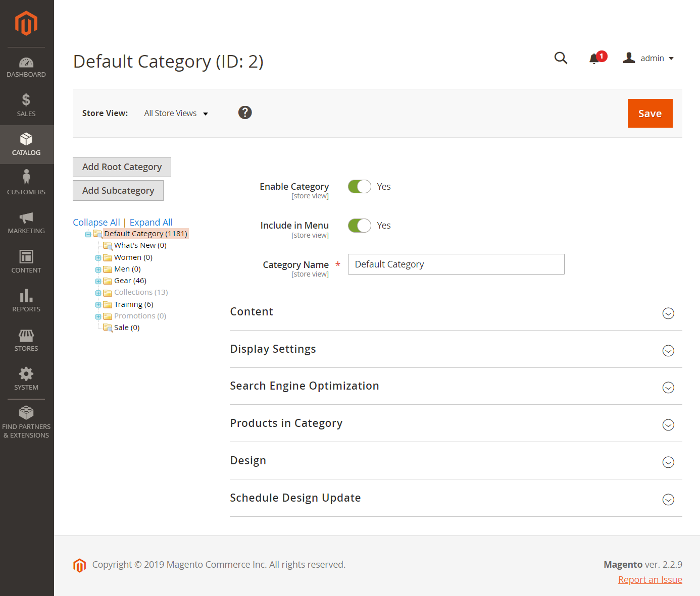Expand the Training category tree node
Screen dimensions: 700x596
[x=98, y=305]
